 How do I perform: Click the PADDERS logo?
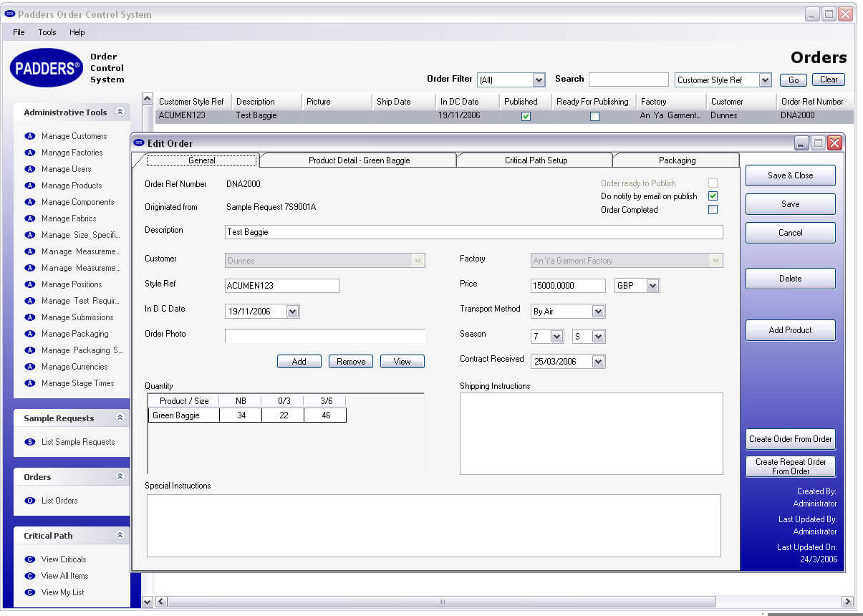(47, 68)
